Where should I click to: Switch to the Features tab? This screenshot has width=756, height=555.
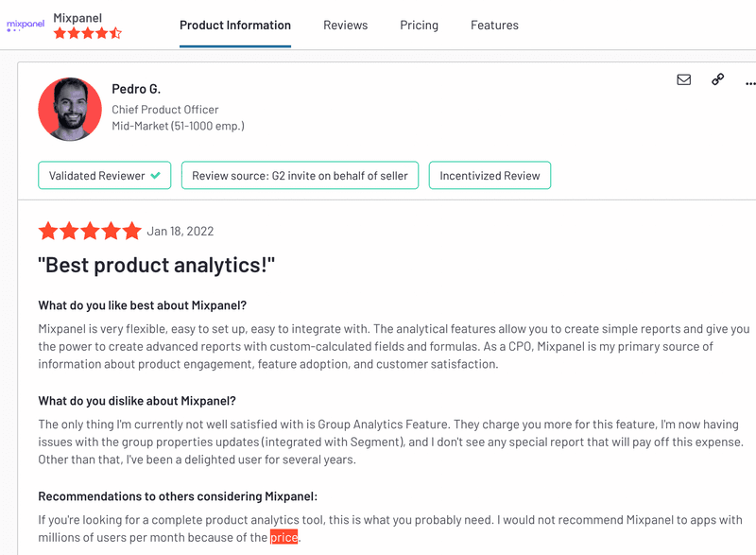click(494, 26)
